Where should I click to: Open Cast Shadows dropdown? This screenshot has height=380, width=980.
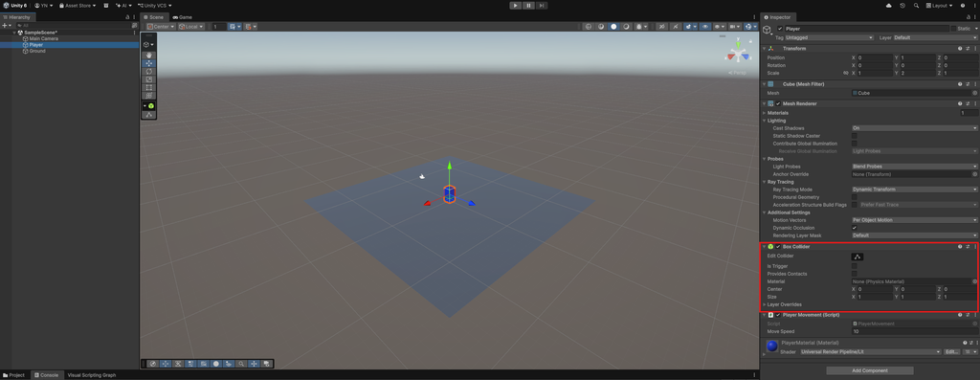[914, 127]
